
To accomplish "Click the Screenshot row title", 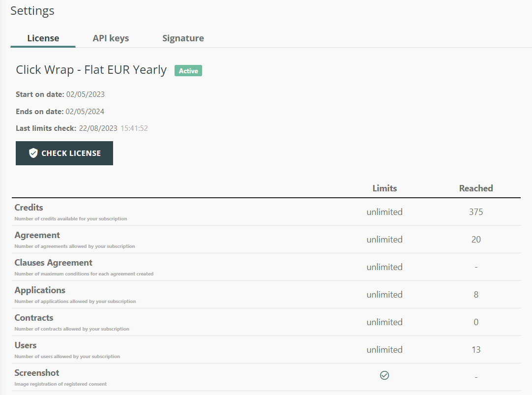I will (37, 373).
